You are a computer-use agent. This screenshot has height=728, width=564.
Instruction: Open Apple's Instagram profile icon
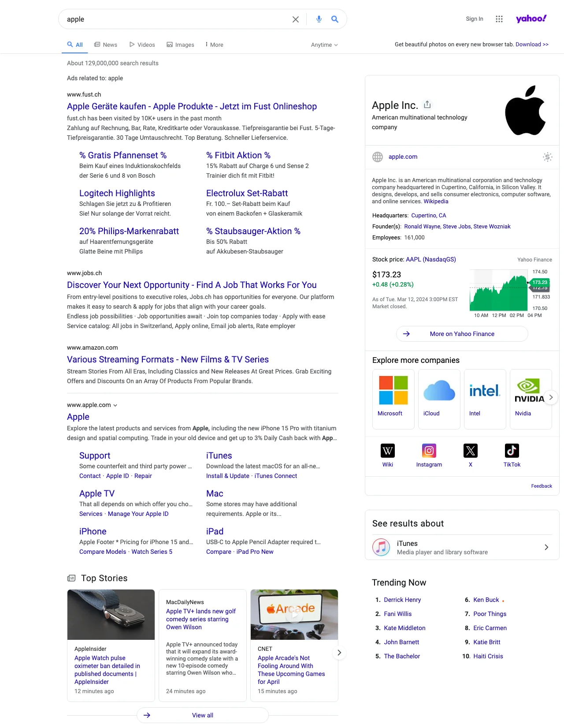429,451
